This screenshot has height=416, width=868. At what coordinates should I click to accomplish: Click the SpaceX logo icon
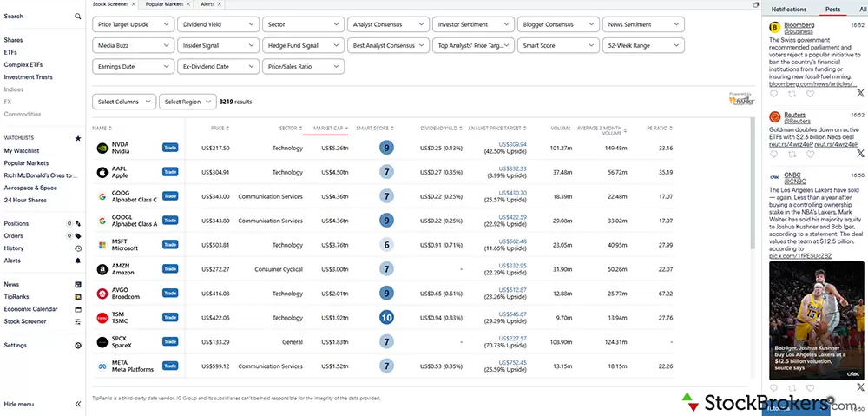102,342
